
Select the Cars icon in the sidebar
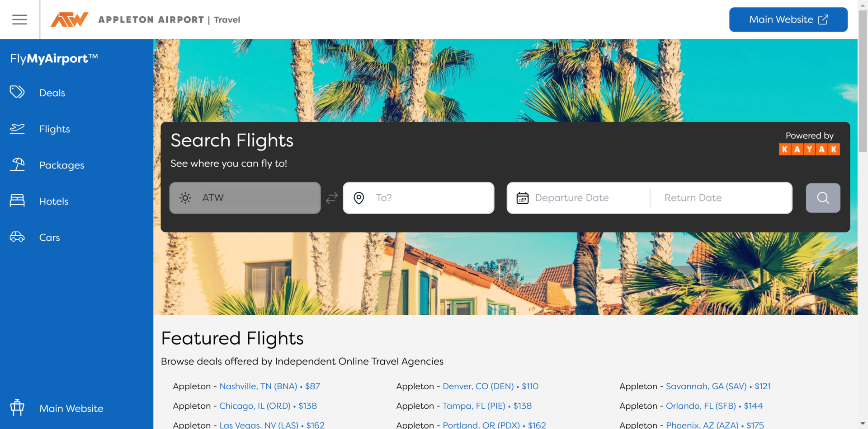point(17,237)
